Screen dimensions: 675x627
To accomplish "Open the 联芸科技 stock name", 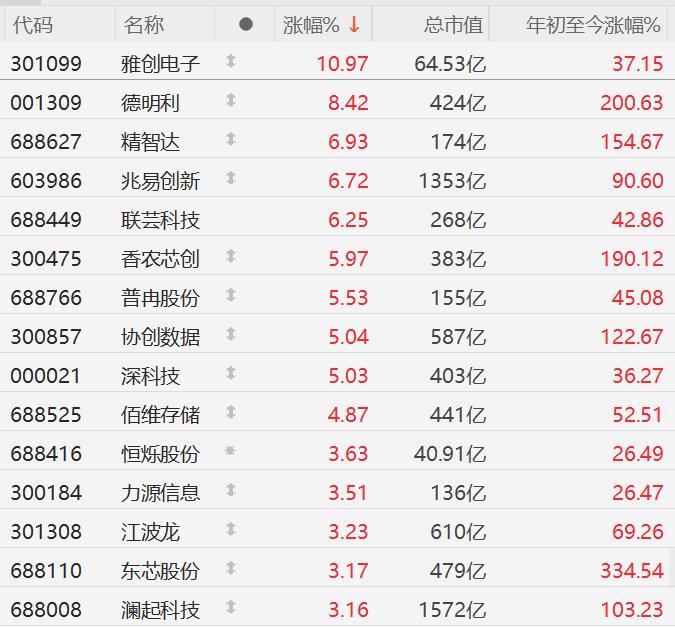I will (x=160, y=220).
